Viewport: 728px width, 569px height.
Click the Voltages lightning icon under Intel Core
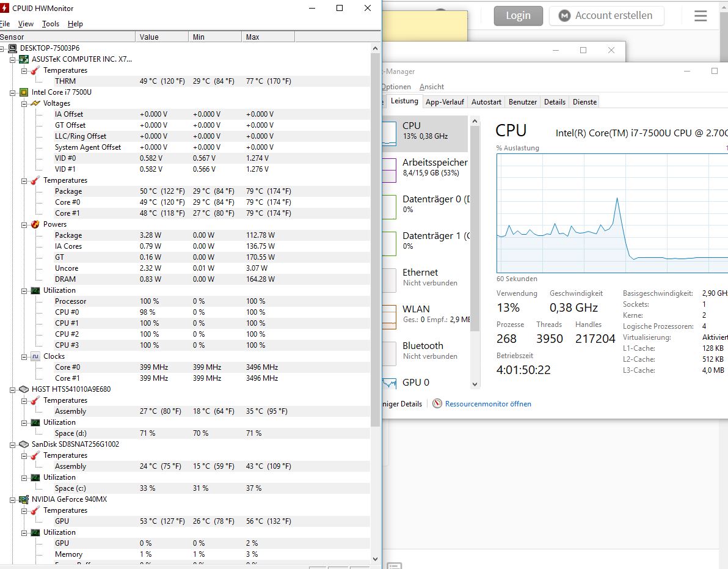click(x=35, y=103)
